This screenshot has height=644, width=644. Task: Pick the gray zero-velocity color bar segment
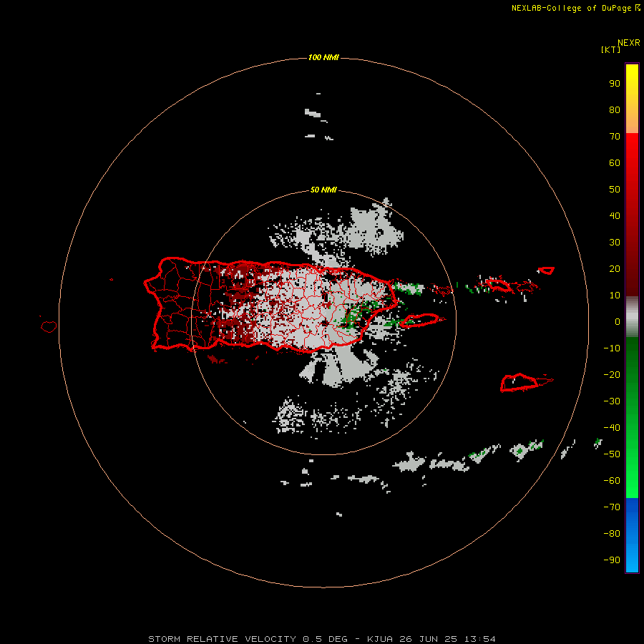click(632, 317)
